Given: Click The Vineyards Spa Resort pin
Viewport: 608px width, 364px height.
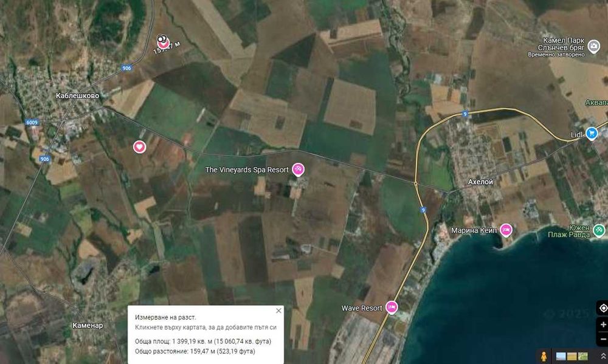Looking at the screenshot, I should tap(298, 169).
